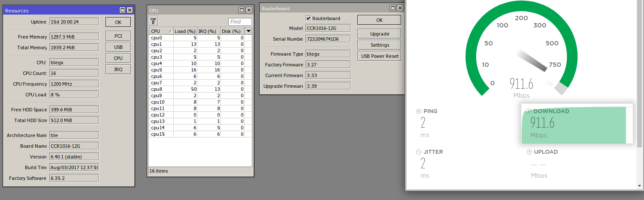644x200 pixels.
Task: Close the Resources window
Action: (130, 10)
